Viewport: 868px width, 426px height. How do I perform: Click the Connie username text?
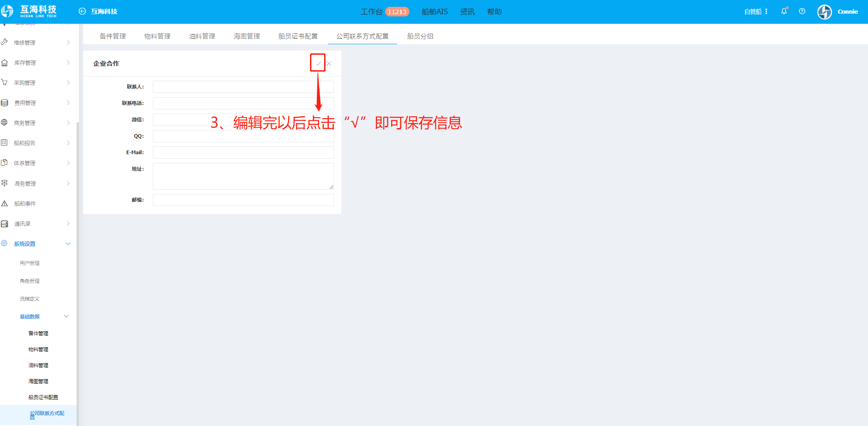[x=848, y=12]
